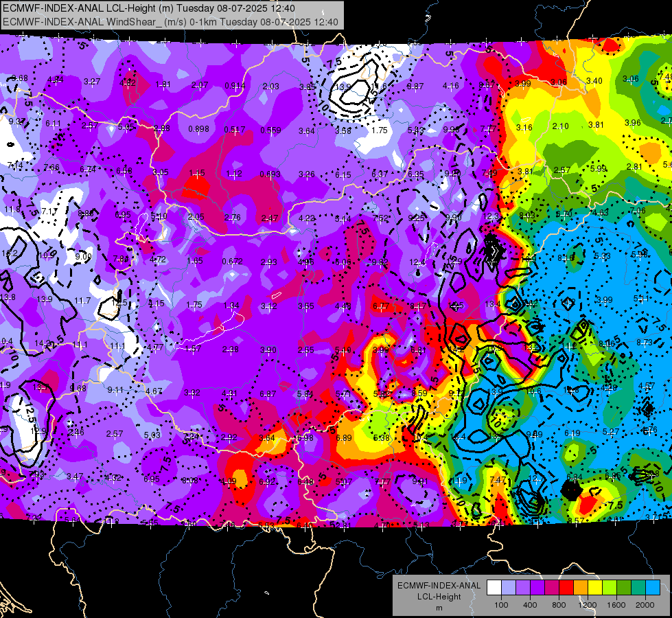Click the legend title ECMWF-INDEX-ANAL
Viewport: 672px width, 618px height.
439,586
